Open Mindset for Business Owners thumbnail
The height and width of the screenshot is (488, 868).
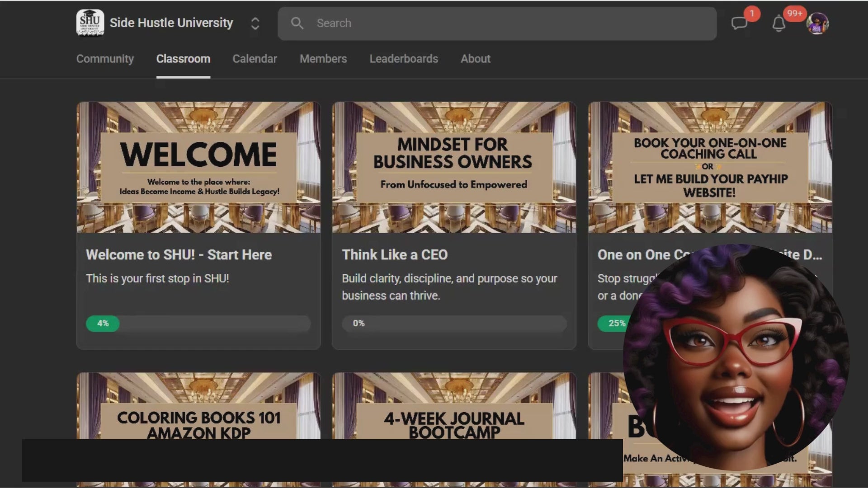coord(454,167)
